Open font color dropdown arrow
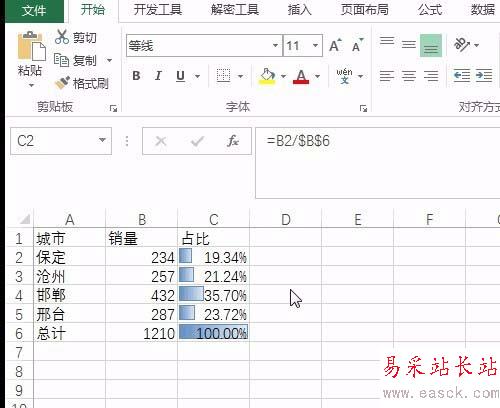 (317, 76)
